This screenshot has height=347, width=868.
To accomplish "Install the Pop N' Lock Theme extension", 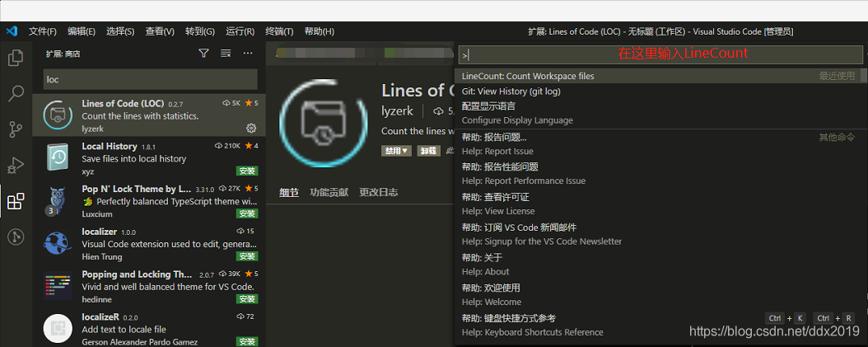I will [247, 213].
